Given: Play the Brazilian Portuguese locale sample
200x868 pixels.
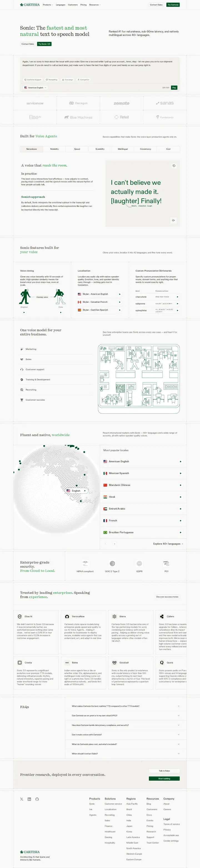Looking at the screenshot, I should 181,532.
